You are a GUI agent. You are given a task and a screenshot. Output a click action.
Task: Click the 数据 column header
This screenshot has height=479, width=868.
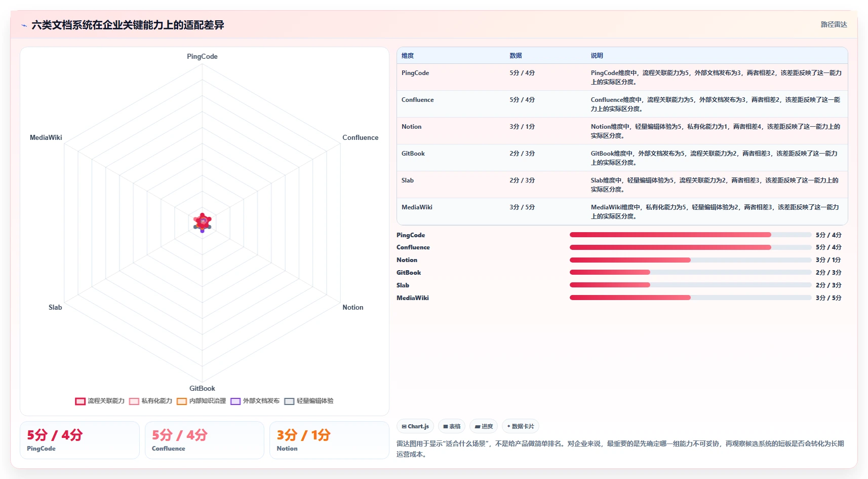[x=516, y=56]
